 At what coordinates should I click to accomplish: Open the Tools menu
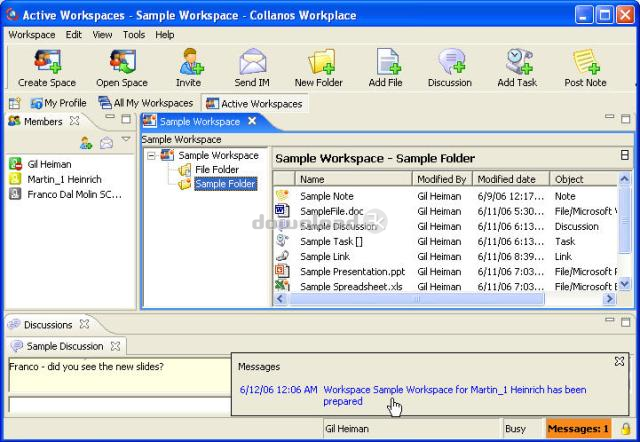click(133, 34)
